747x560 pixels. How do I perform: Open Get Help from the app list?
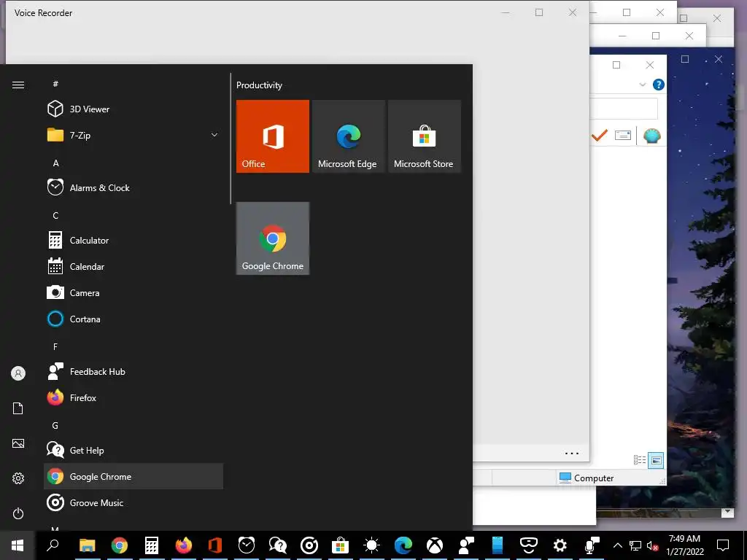coord(133,450)
